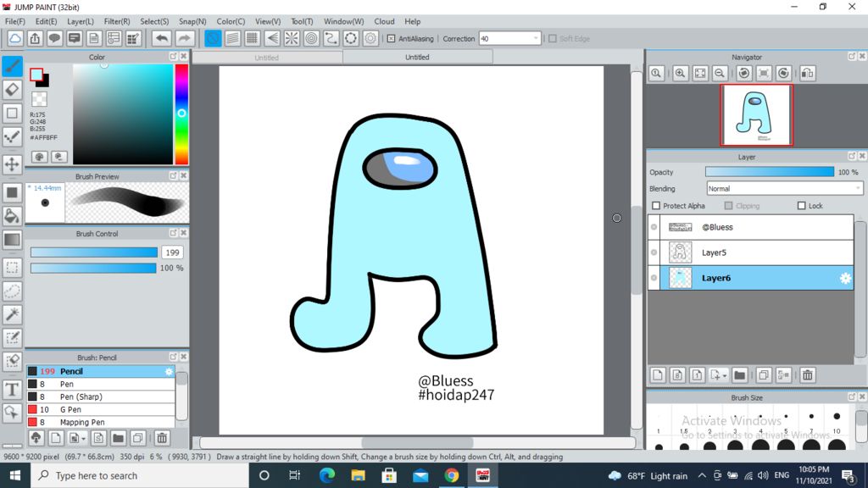Click the Windows Start button
Image resolution: width=868 pixels, height=488 pixels.
[x=15, y=475]
